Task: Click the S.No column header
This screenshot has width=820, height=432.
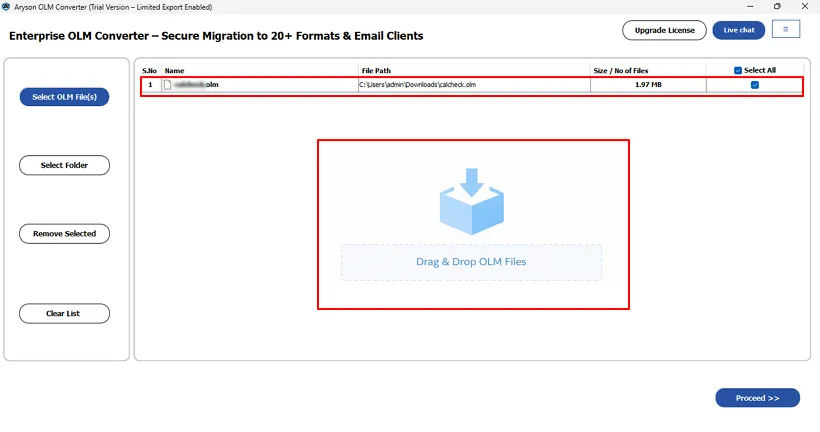Action: [x=150, y=71]
